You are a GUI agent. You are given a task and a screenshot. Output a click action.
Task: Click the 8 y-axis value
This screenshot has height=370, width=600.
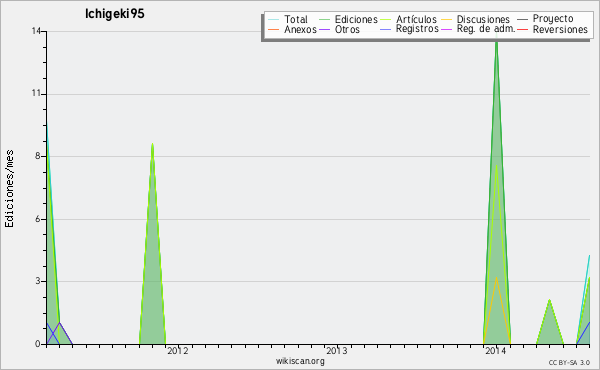tap(38, 156)
